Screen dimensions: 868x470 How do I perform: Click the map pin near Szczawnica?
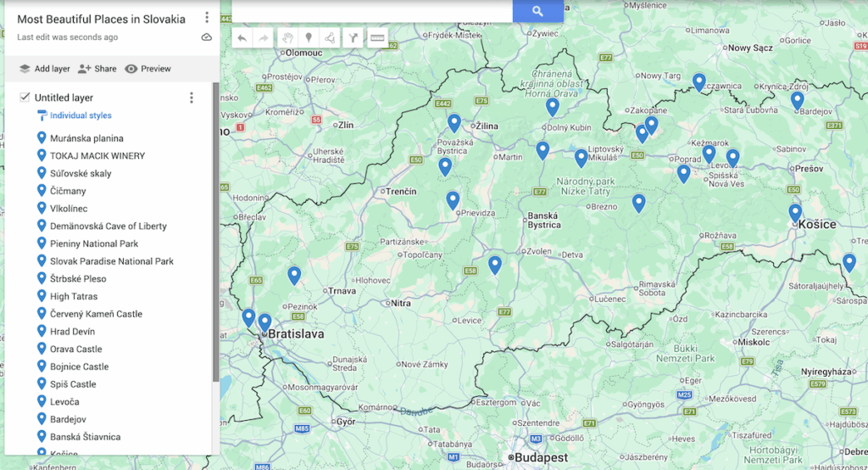699,82
